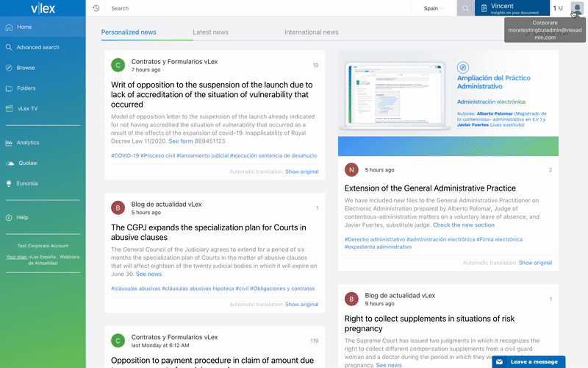
Task: Open the 'See form' link
Action: [180, 141]
